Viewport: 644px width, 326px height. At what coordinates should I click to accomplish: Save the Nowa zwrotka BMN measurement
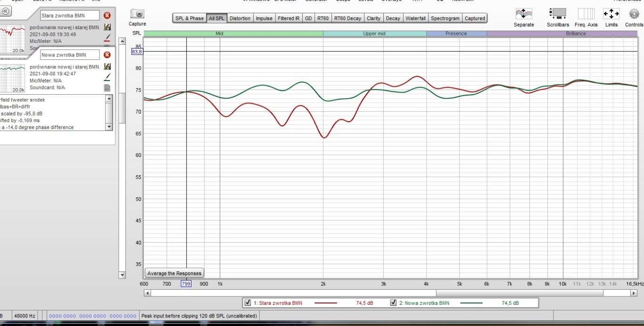point(107,66)
